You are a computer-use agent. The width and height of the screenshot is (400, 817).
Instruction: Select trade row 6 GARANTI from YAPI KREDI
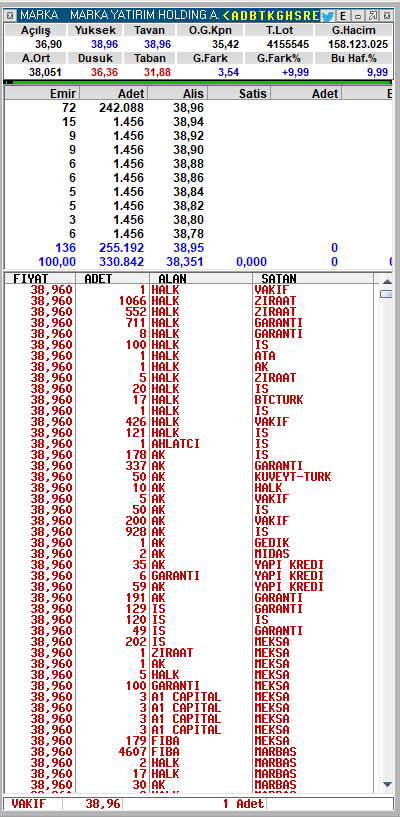point(190,576)
